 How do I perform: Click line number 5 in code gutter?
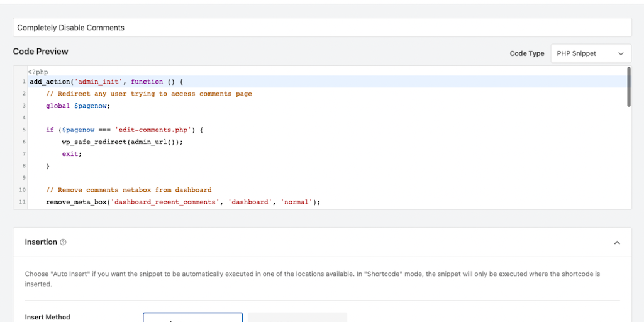[23, 130]
